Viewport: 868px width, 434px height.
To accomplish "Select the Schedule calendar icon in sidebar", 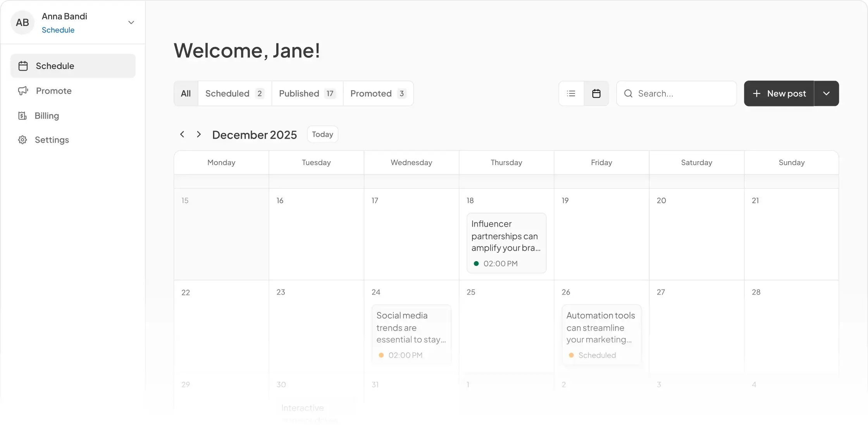I will pyautogui.click(x=23, y=66).
